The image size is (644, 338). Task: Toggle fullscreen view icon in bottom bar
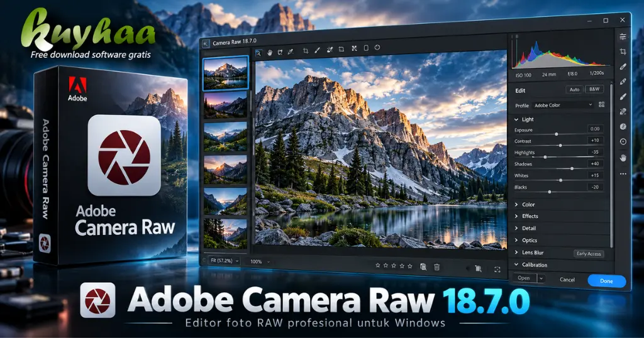497,270
